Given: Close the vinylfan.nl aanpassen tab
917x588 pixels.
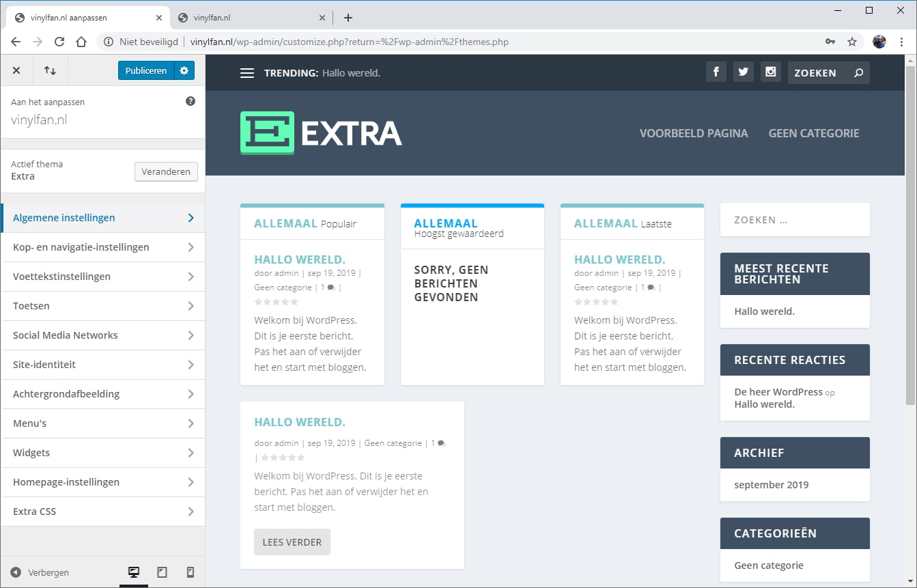Looking at the screenshot, I should tap(159, 18).
